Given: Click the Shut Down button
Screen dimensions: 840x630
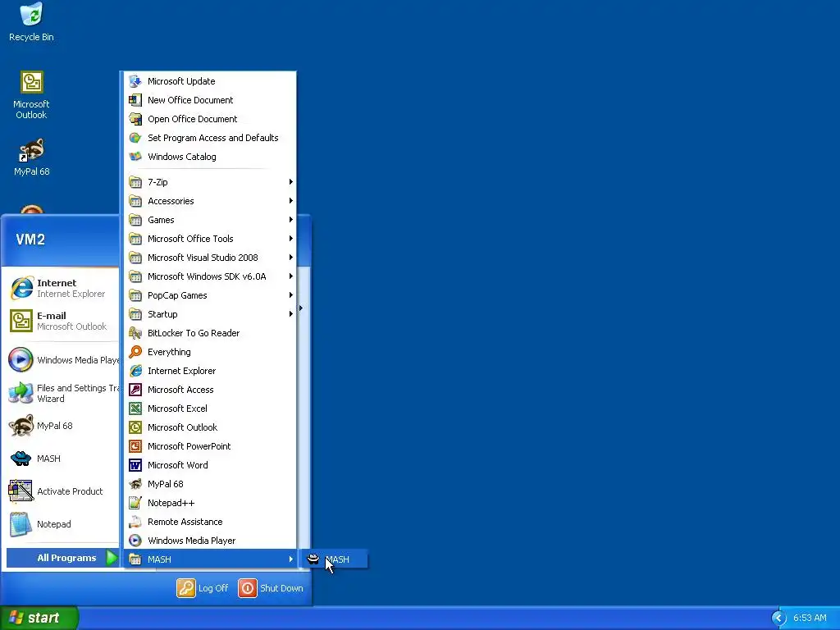Looking at the screenshot, I should pos(271,588).
